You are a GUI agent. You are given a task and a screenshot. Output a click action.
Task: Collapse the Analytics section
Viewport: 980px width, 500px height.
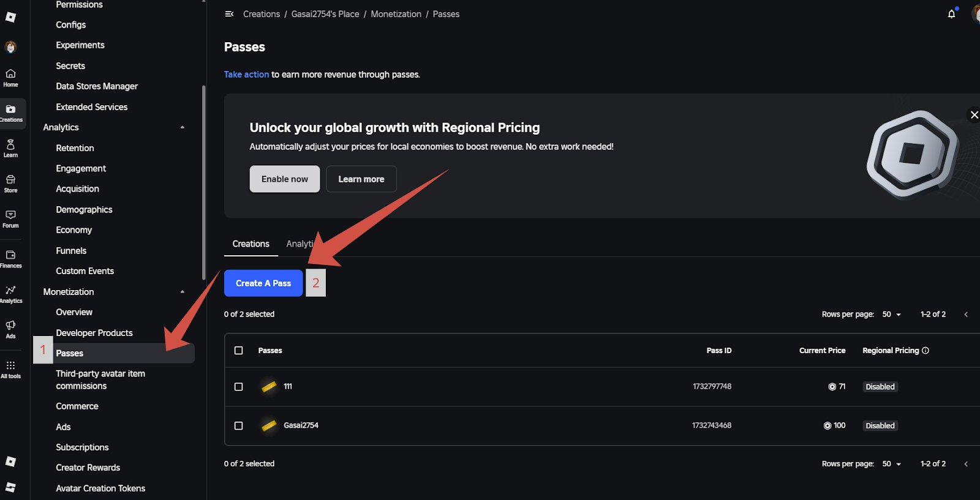click(182, 127)
